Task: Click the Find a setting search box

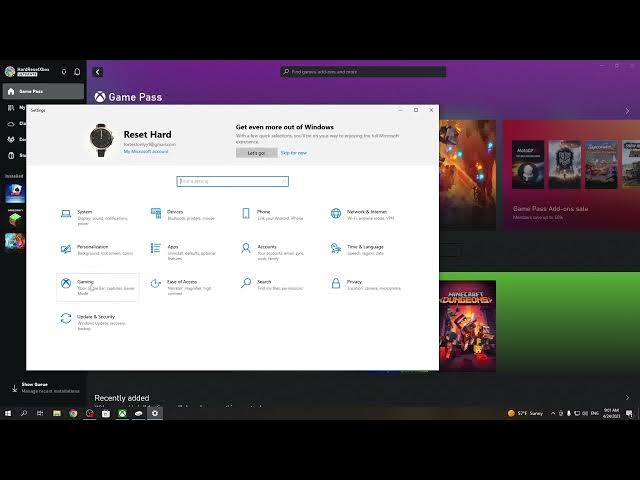Action: 232,181
